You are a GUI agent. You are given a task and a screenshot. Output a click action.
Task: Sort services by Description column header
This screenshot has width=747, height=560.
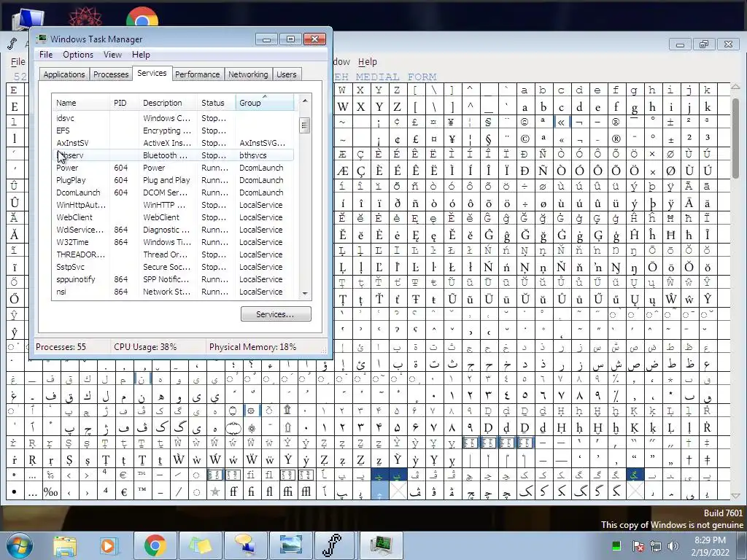(168, 103)
